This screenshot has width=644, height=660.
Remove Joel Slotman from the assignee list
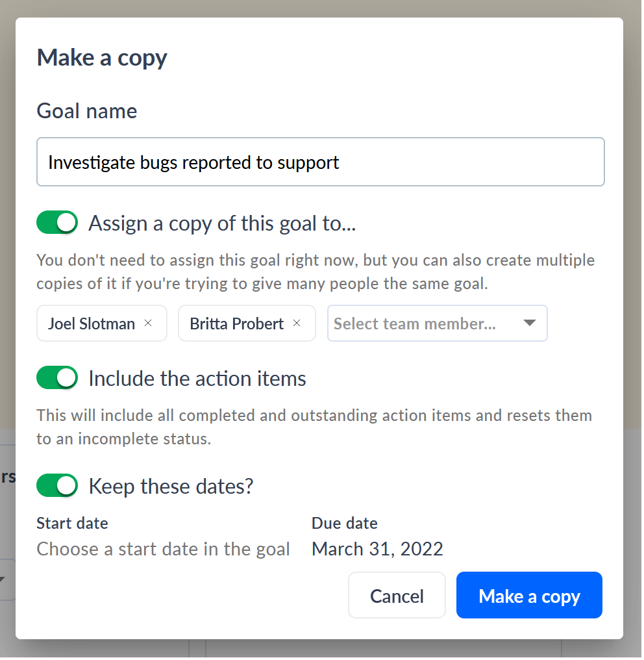tap(147, 323)
